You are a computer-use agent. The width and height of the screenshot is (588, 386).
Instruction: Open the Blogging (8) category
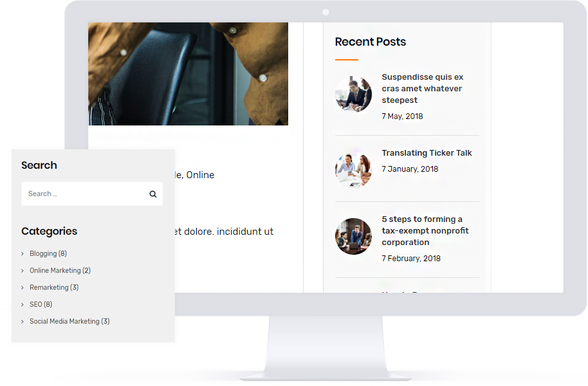pos(48,253)
